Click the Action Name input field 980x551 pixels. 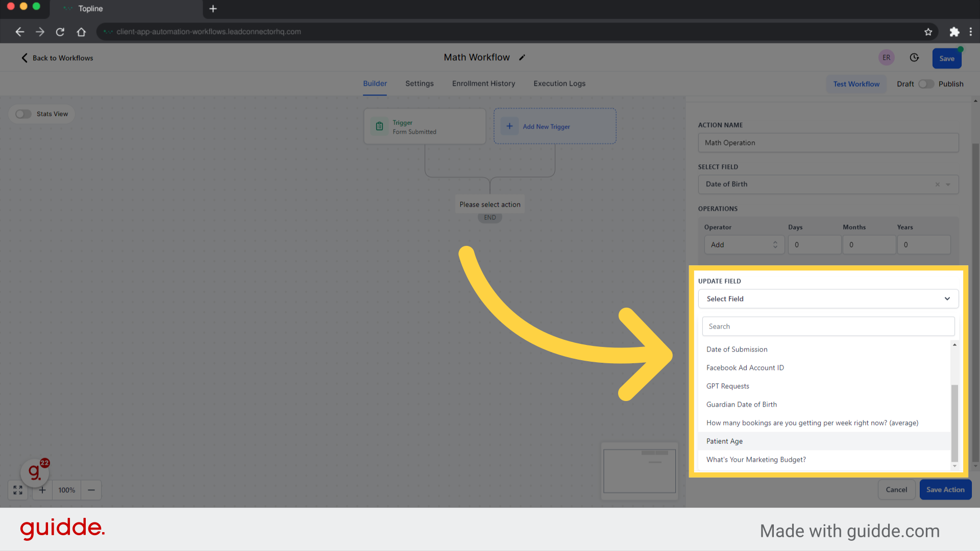pos(828,143)
